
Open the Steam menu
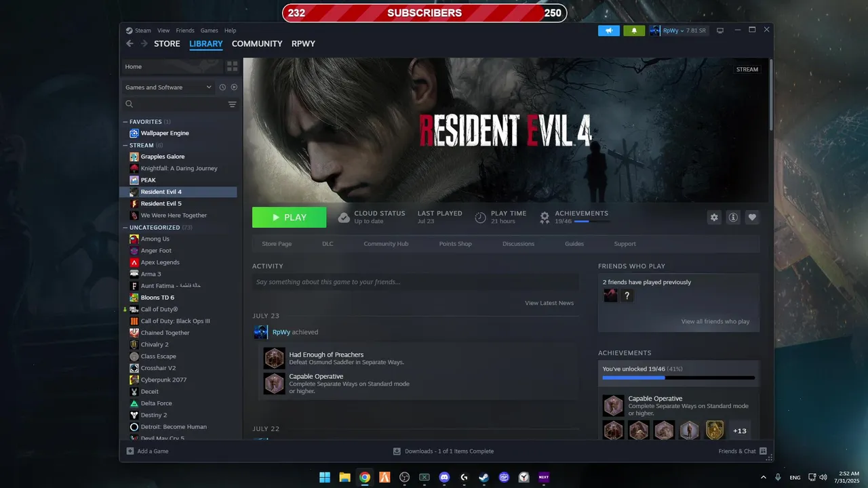(x=138, y=30)
